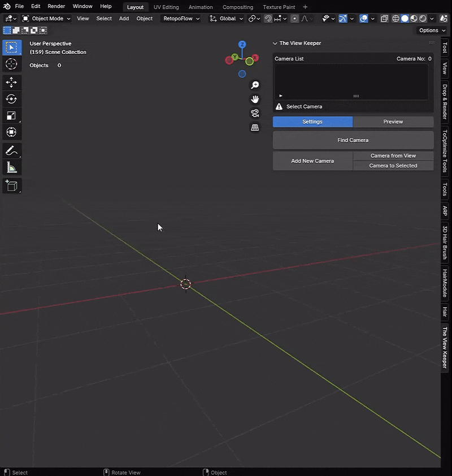The height and width of the screenshot is (476, 452).
Task: Switch to material preview shading
Action: pyautogui.click(x=414, y=19)
